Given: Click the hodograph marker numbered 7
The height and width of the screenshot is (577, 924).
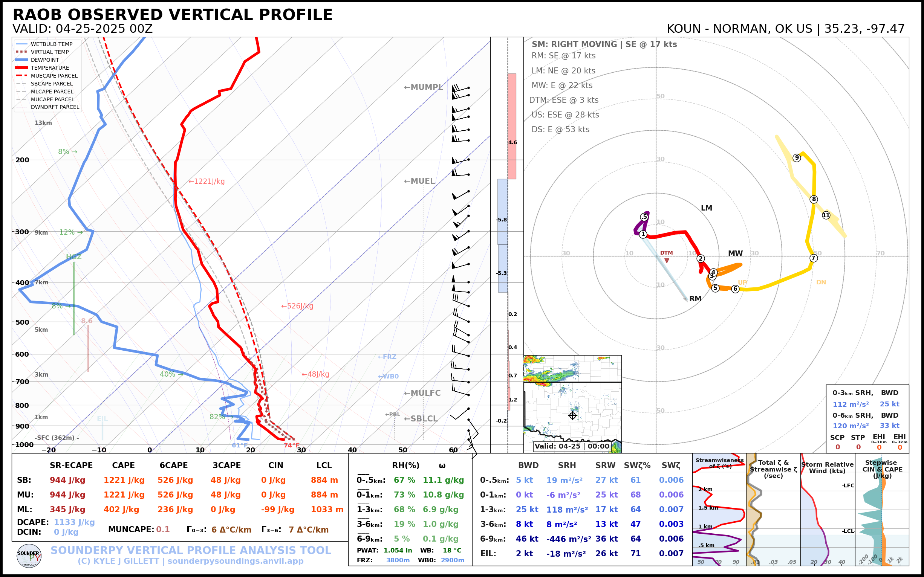Looking at the screenshot, I should click(813, 258).
